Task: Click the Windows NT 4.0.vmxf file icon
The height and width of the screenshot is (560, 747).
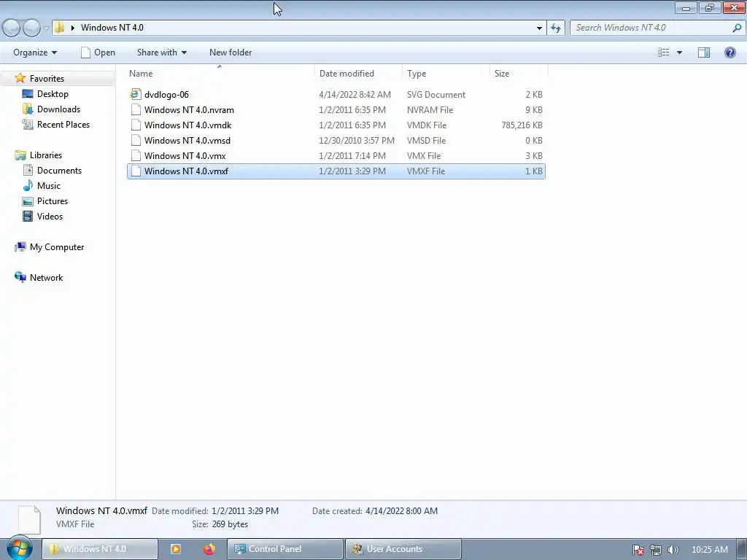Action: point(136,171)
